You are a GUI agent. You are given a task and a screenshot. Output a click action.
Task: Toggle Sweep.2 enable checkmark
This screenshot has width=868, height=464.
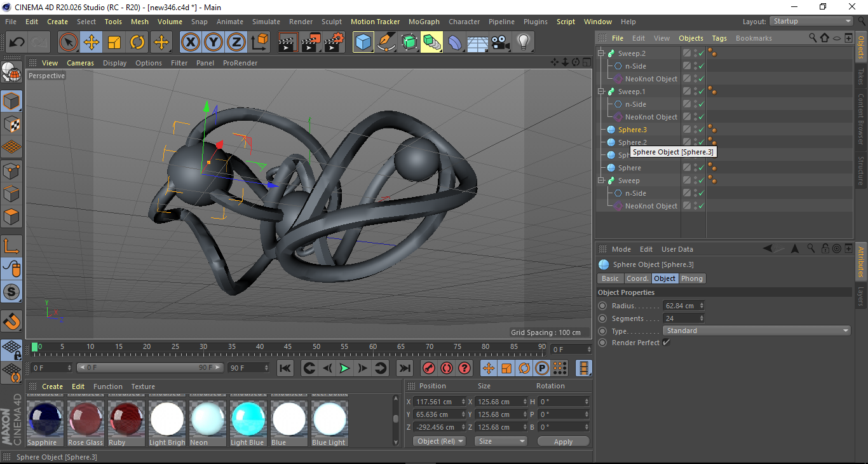click(701, 53)
